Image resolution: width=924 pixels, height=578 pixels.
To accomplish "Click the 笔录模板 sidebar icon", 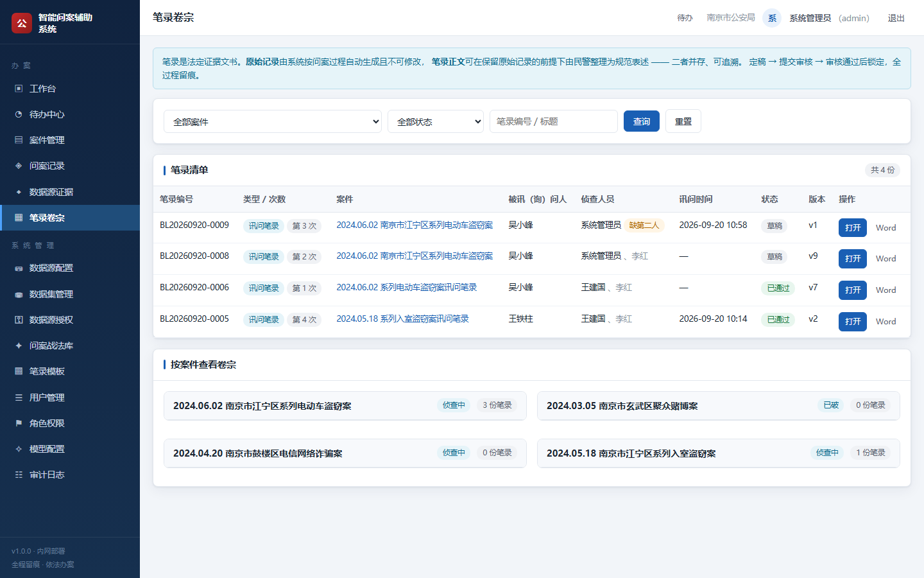I will 19,371.
